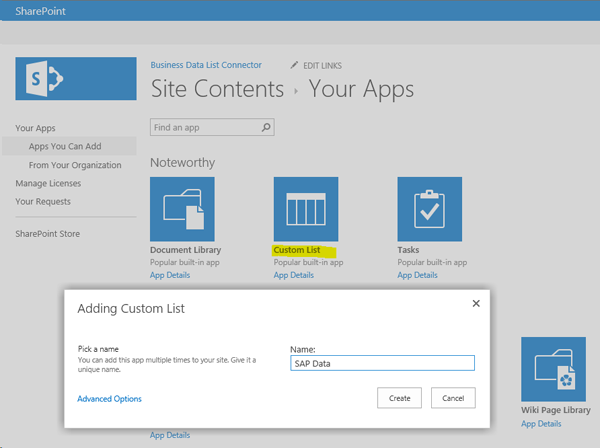The image size is (600, 448).
Task: View App Details under Document Library
Action: 169,275
